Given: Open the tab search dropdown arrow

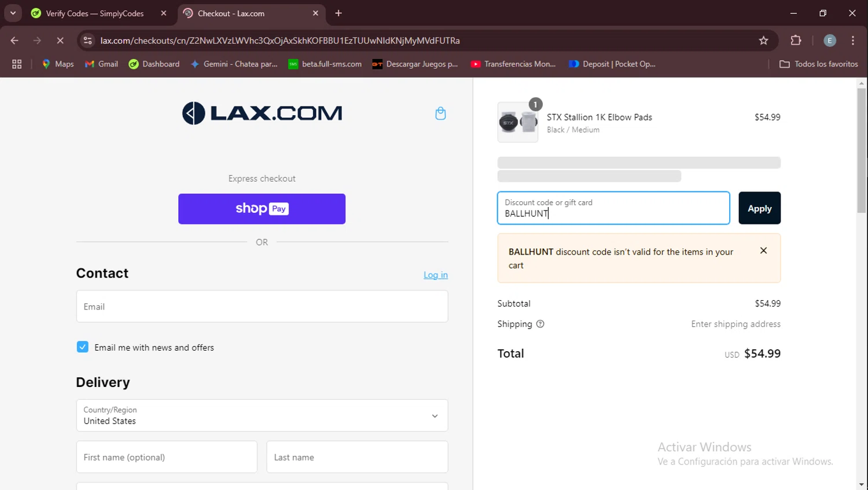Looking at the screenshot, I should [13, 13].
